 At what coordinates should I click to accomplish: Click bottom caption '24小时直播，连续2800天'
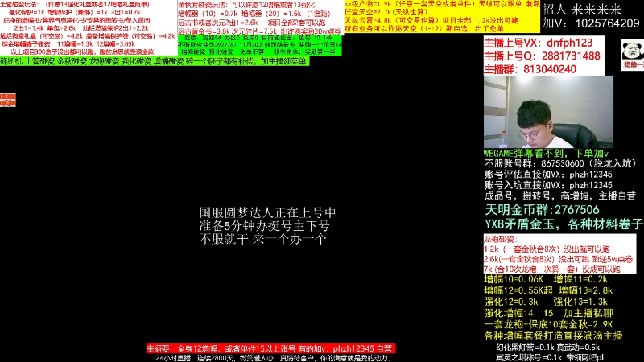point(272,358)
